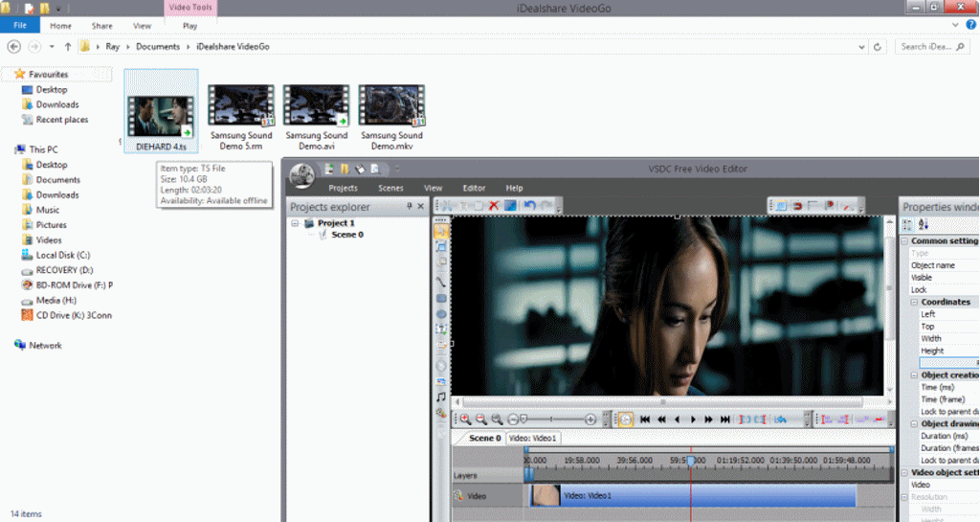The image size is (980, 522).
Task: Switch to the Video: Video1 timeline tab
Action: (x=532, y=439)
